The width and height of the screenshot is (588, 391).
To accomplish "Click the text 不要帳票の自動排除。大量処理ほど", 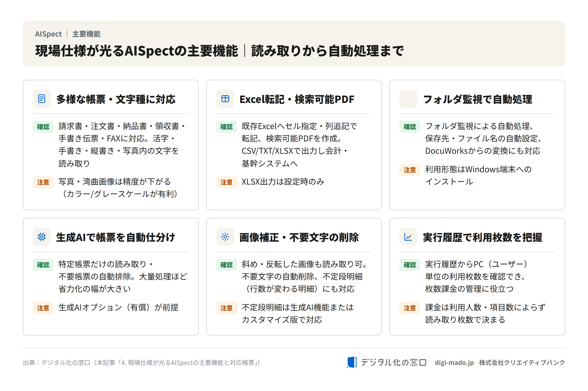I will [x=123, y=277].
